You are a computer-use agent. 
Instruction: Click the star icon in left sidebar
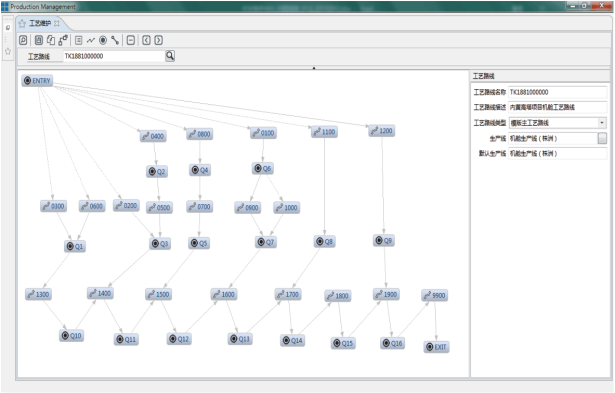pos(8,51)
